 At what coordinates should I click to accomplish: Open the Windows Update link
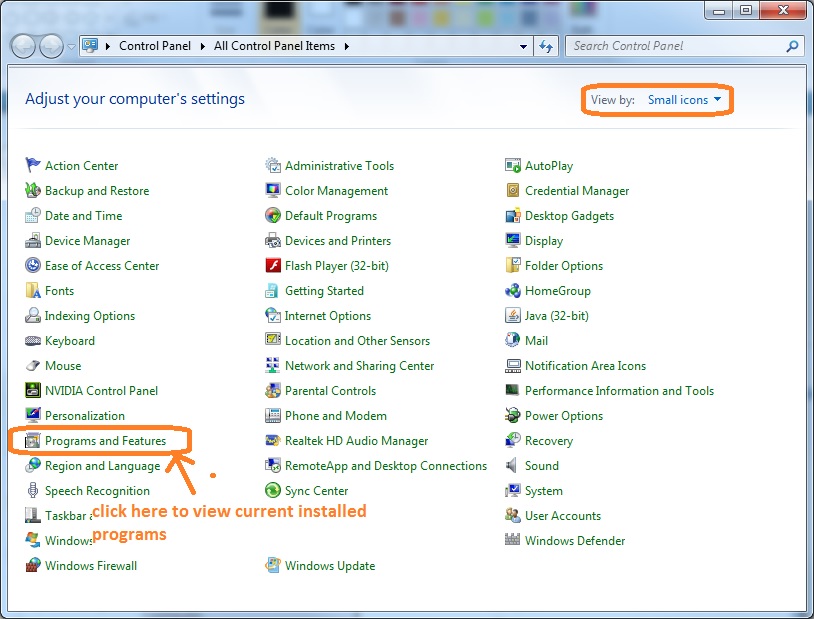tap(330, 566)
